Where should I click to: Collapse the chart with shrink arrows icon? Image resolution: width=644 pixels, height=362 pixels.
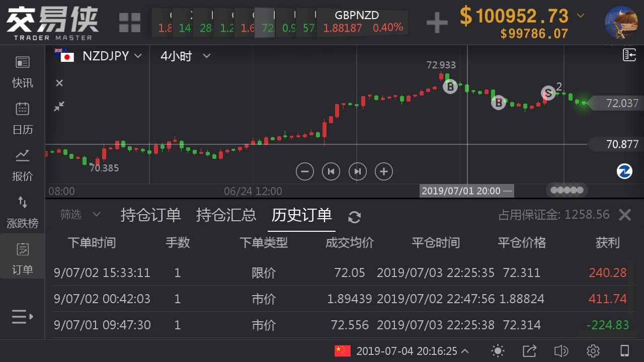pos(59,107)
